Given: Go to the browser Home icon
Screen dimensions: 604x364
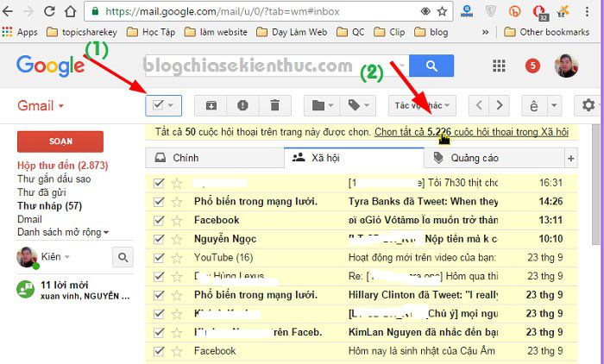Looking at the screenshot, I should [70, 11].
